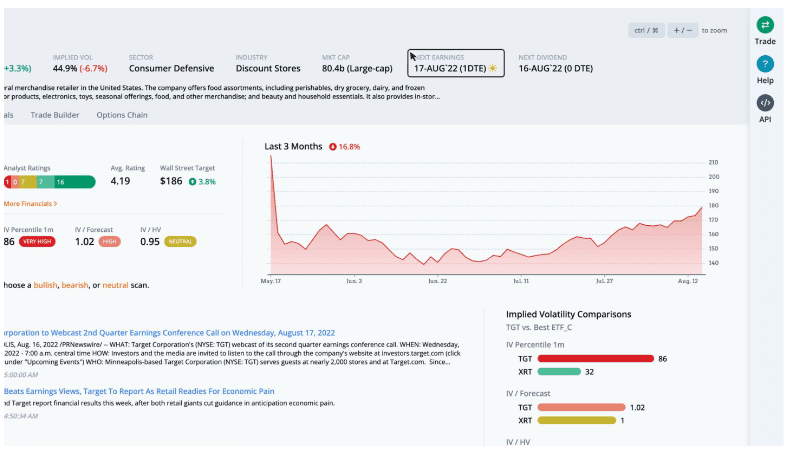Choose the neutral scan link
This screenshot has width=793, height=455.
click(115, 285)
